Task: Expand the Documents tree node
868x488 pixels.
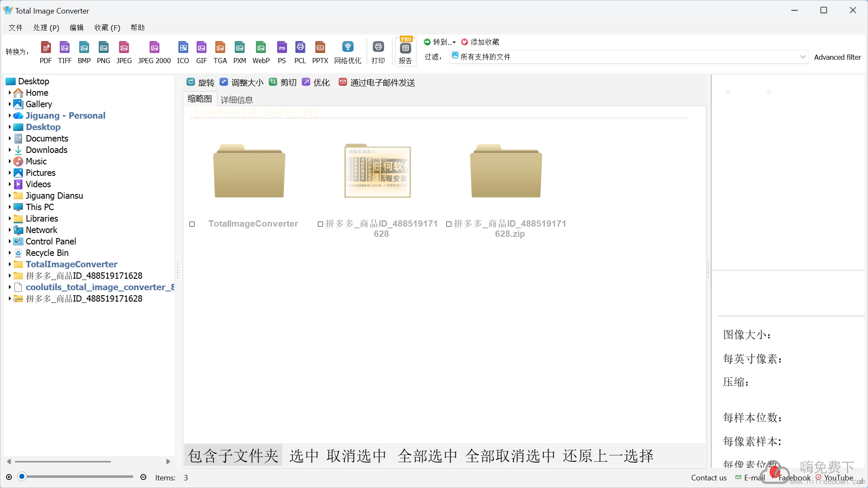Action: pos(10,138)
